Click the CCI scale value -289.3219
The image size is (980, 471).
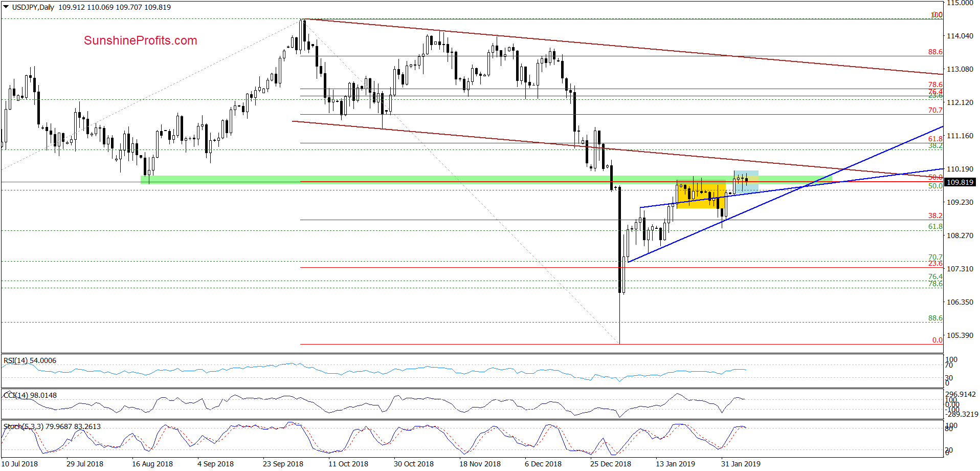click(x=962, y=414)
